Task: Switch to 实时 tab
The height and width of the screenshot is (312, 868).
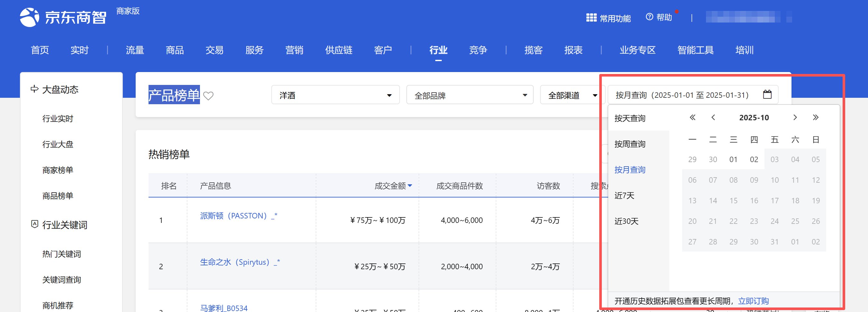Action: [x=79, y=50]
